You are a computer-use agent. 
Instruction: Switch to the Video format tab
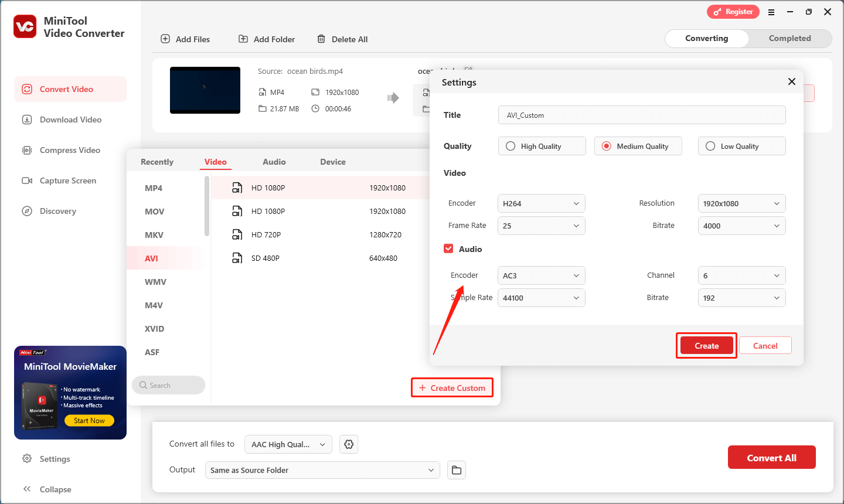(x=216, y=162)
